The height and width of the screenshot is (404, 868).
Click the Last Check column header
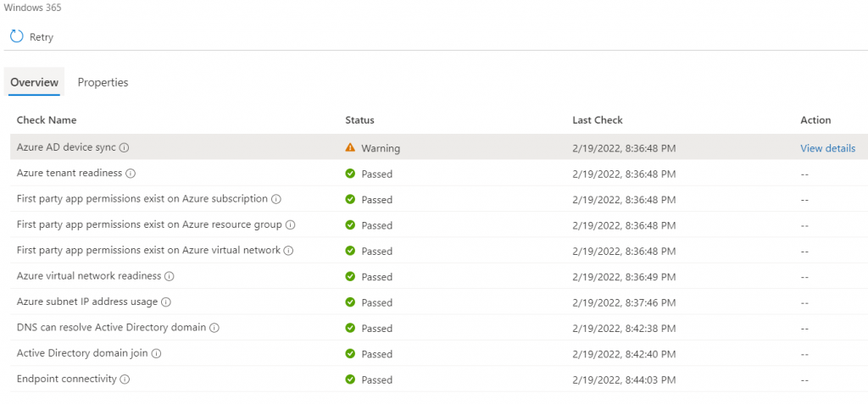coord(597,120)
